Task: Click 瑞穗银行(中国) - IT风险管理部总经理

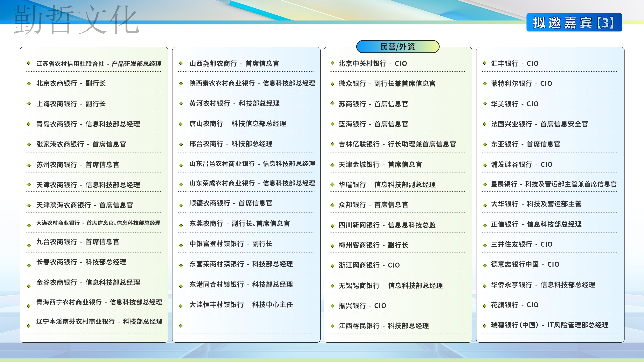Action: [x=550, y=325]
